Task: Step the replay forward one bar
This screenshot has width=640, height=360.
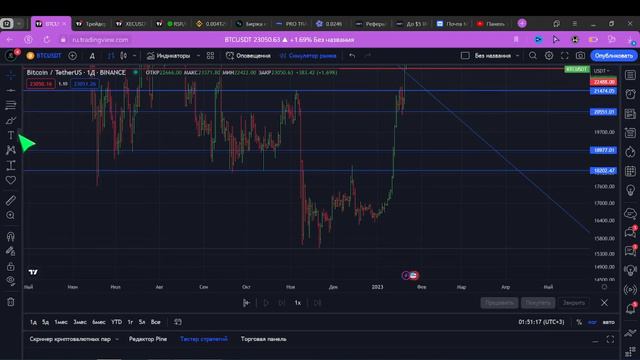Action: pos(282,303)
